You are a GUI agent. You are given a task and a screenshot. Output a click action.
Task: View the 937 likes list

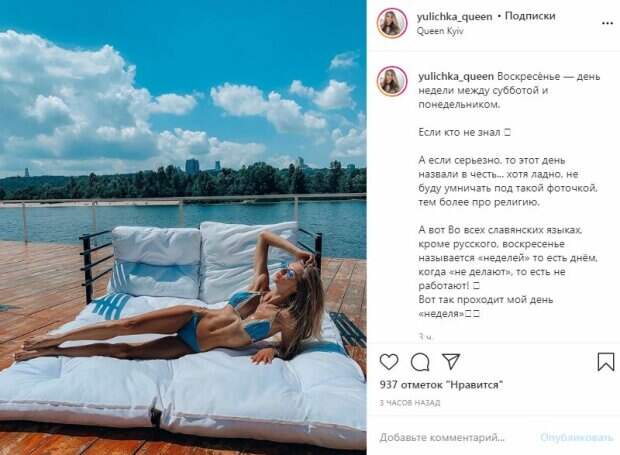pos(441,385)
